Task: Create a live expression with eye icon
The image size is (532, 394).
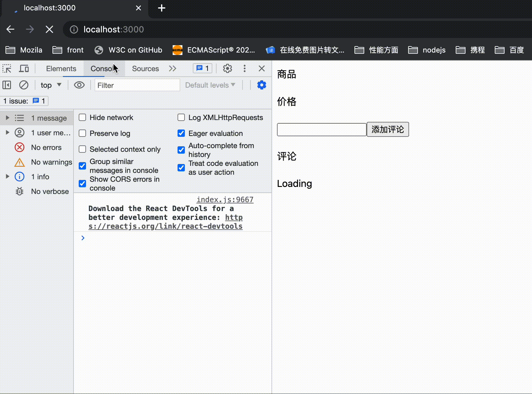Action: (x=79, y=85)
